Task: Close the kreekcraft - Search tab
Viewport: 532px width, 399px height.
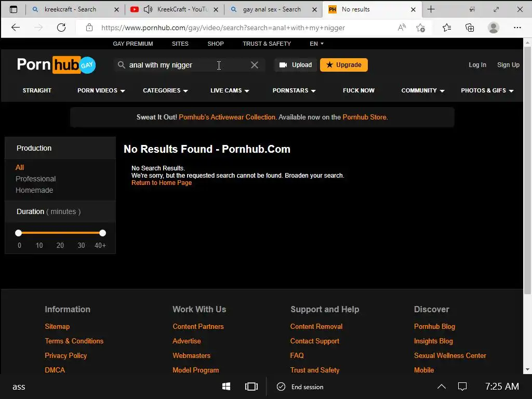Action: [x=116, y=9]
